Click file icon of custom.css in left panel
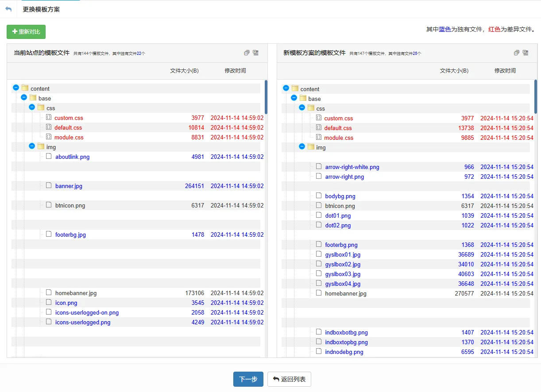 click(x=49, y=118)
